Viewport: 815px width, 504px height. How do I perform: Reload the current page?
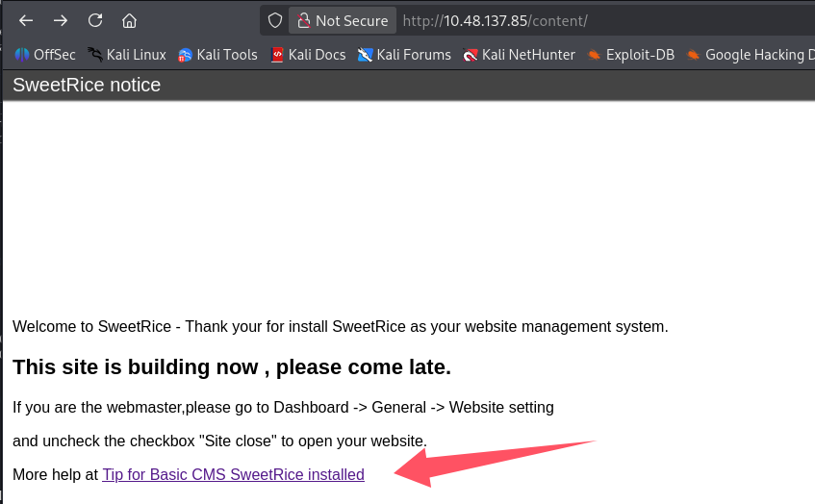tap(95, 20)
